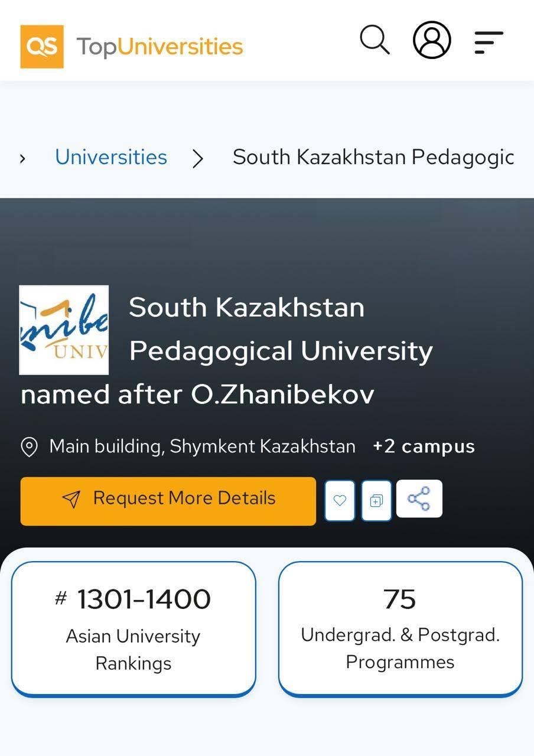The width and height of the screenshot is (534, 756).
Task: Open the 75 Undergrad & Postgrad Programmes card
Action: tap(400, 628)
